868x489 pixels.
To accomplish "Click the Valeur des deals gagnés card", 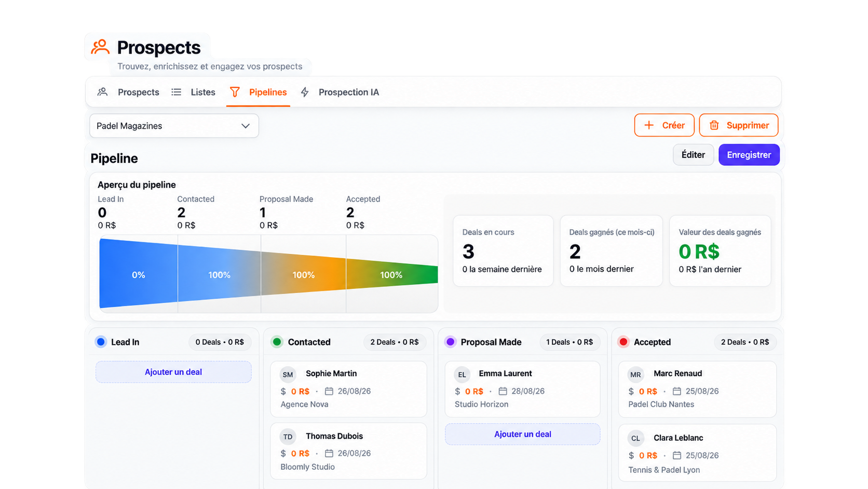I will [720, 251].
